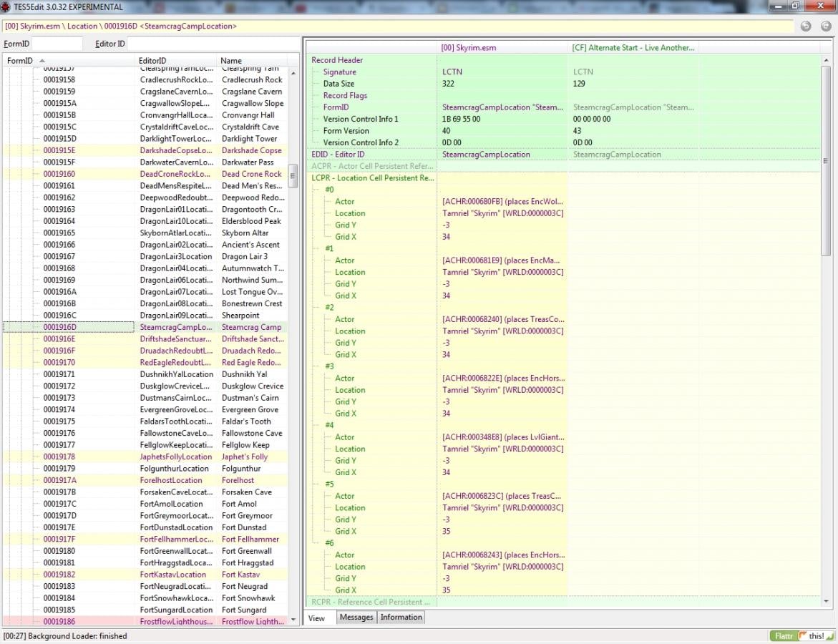Click the RCPR - Reference Cell Persistent row
Image resolution: width=838 pixels, height=644 pixels.
[x=563, y=602]
